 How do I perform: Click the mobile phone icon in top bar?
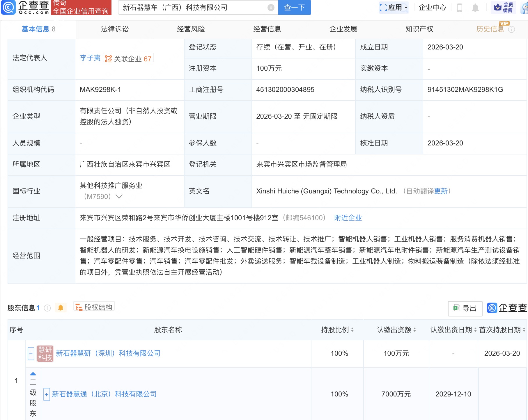tap(459, 8)
